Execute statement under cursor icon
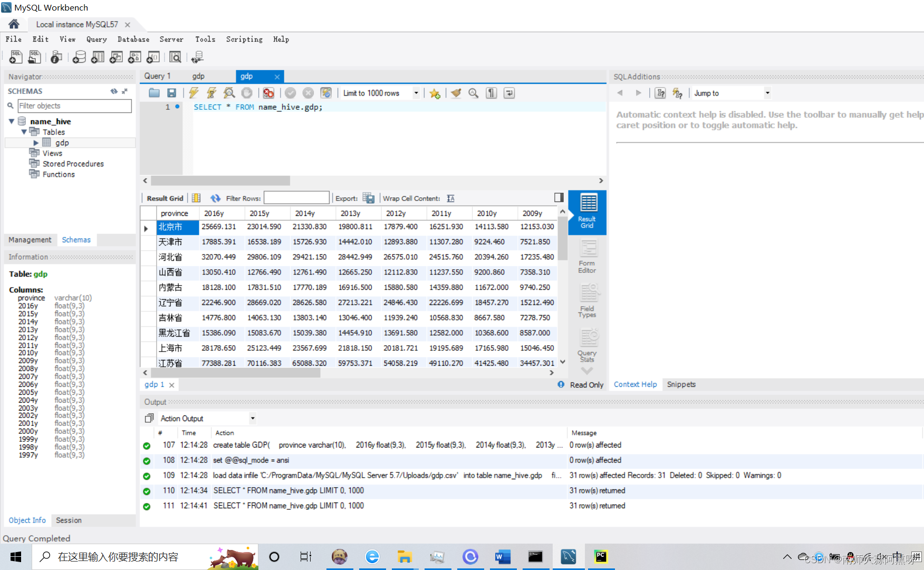The width and height of the screenshot is (924, 570). (211, 93)
